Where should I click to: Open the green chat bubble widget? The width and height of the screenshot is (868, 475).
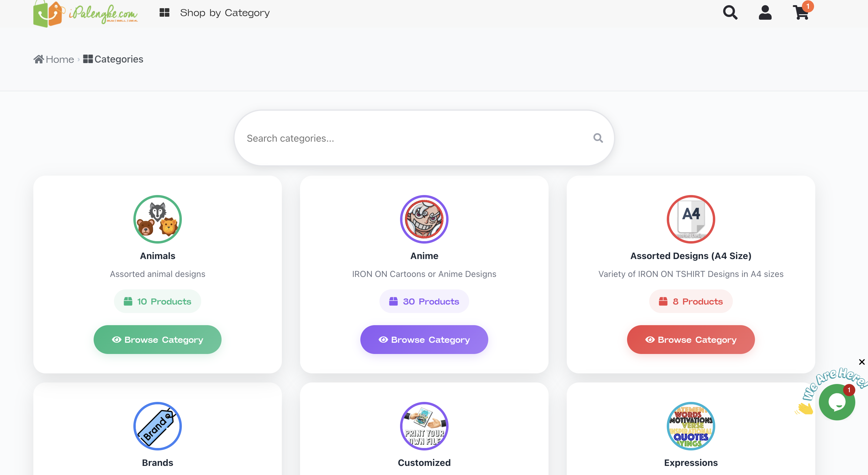click(837, 402)
